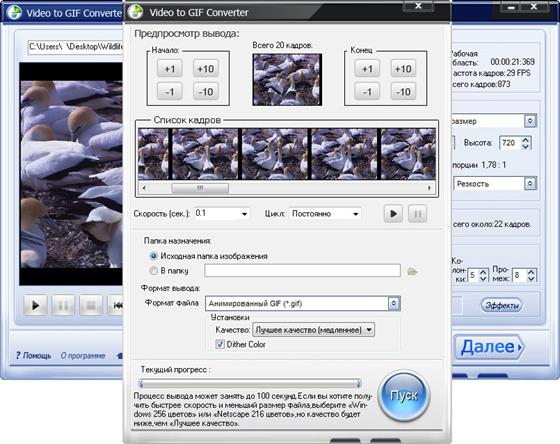Select В папку radio option

click(x=154, y=271)
